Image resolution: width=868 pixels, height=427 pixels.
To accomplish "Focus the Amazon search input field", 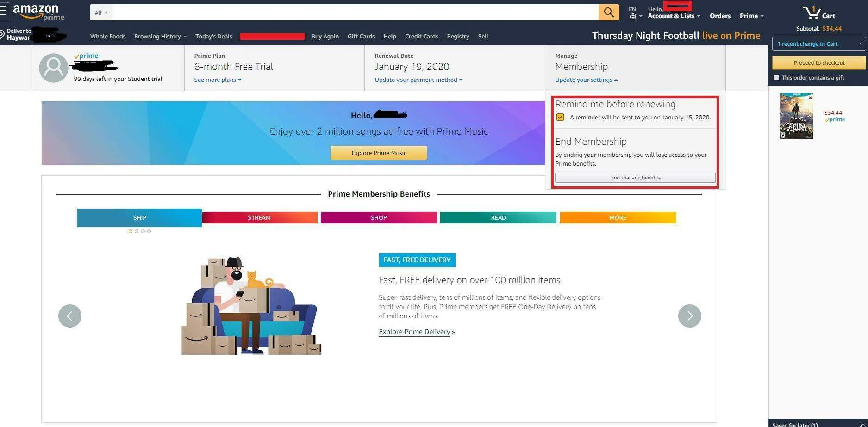I will (x=355, y=12).
